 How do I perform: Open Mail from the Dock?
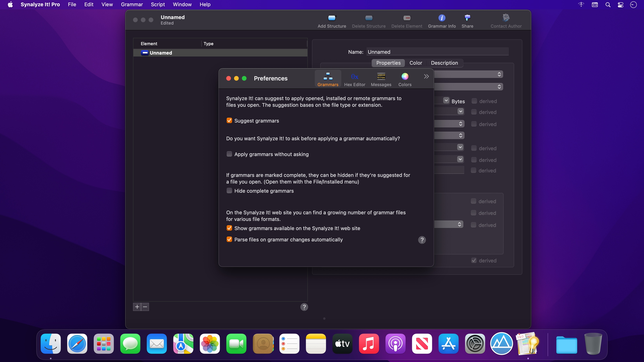click(157, 344)
